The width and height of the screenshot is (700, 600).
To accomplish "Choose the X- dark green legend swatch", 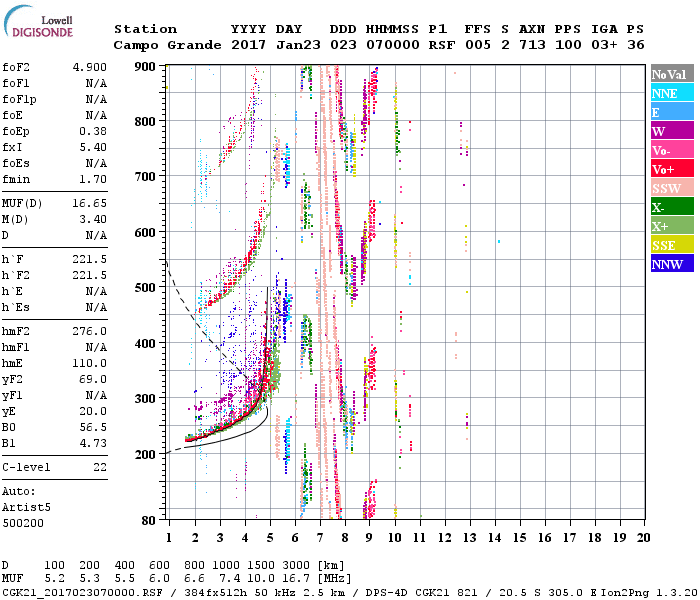I will pos(671,207).
